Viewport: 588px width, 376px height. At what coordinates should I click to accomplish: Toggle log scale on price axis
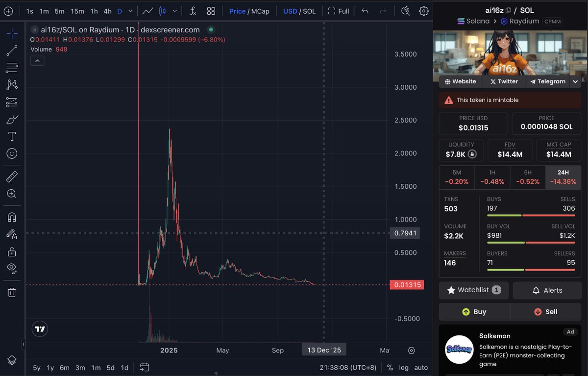coord(404,367)
